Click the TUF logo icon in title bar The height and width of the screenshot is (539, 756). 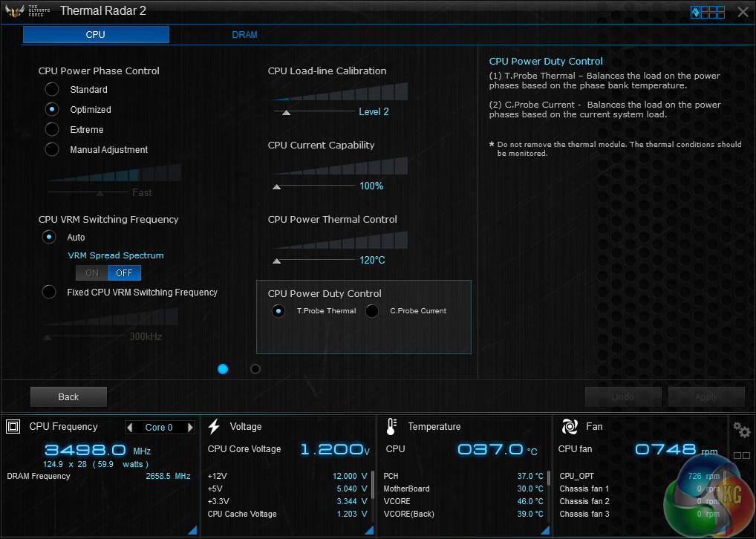coord(14,10)
